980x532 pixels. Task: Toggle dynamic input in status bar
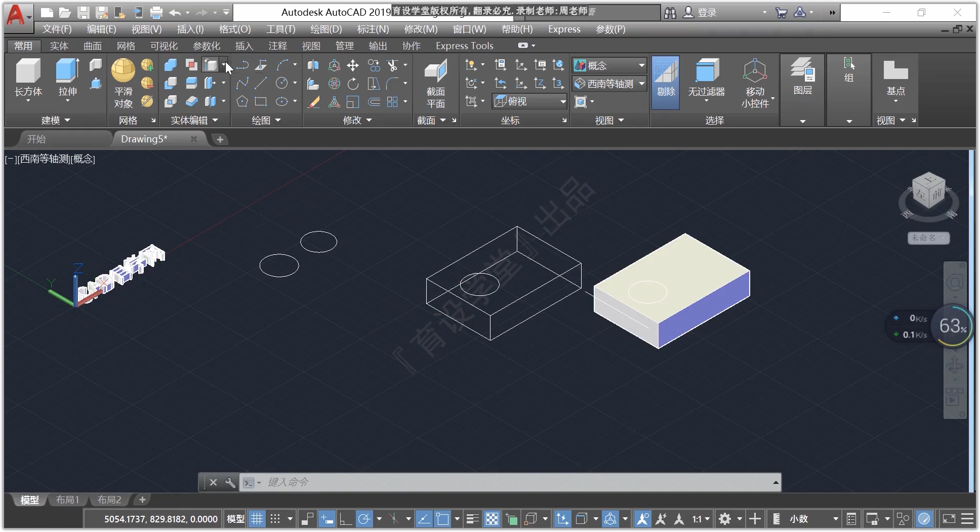[327, 519]
